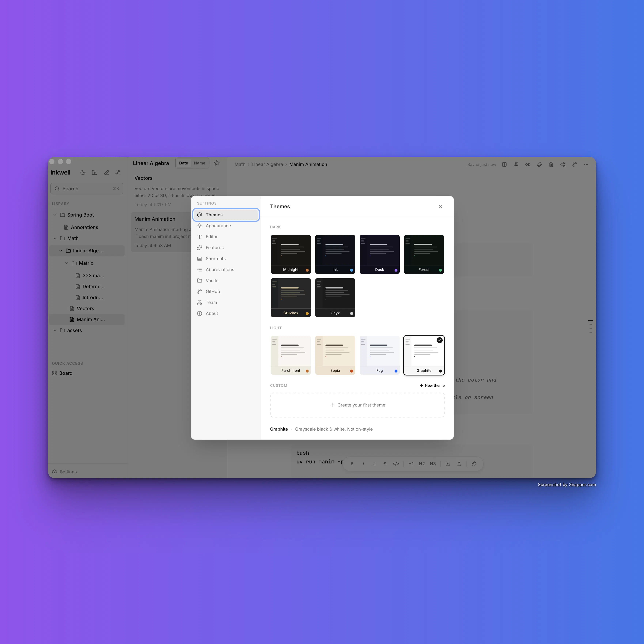Select the Dusk dark theme
Image resolution: width=644 pixels, height=644 pixels.
coord(379,254)
